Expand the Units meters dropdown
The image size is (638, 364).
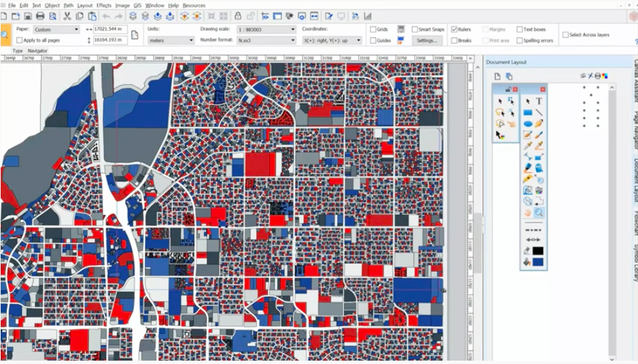(171, 40)
